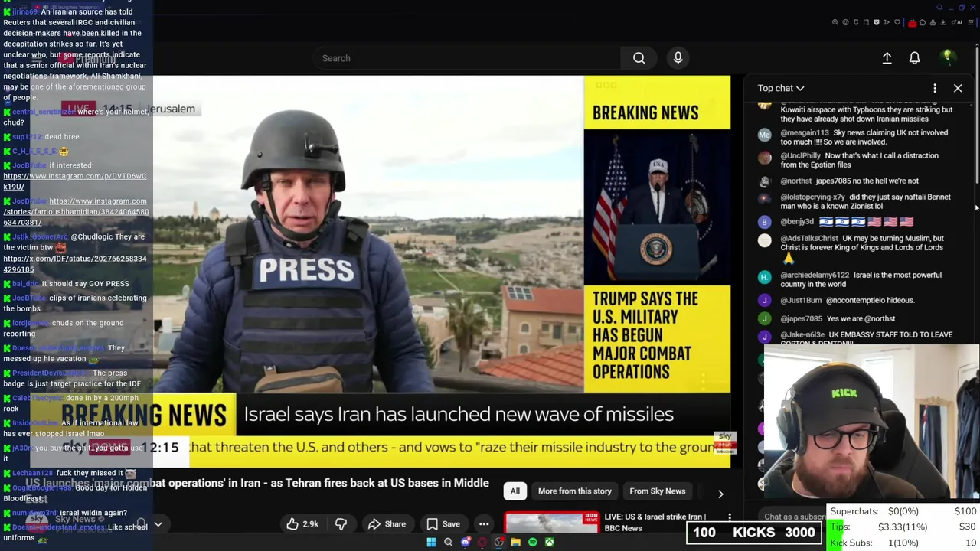Open the ad blocker shield icon
Screen dimensions: 980x551
[x=877, y=22]
